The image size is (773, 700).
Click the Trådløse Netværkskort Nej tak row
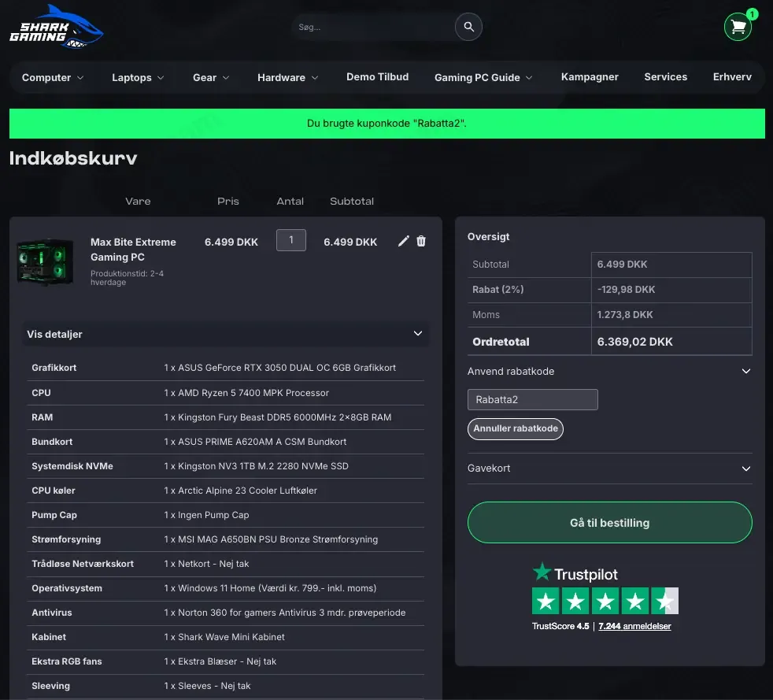pos(225,564)
